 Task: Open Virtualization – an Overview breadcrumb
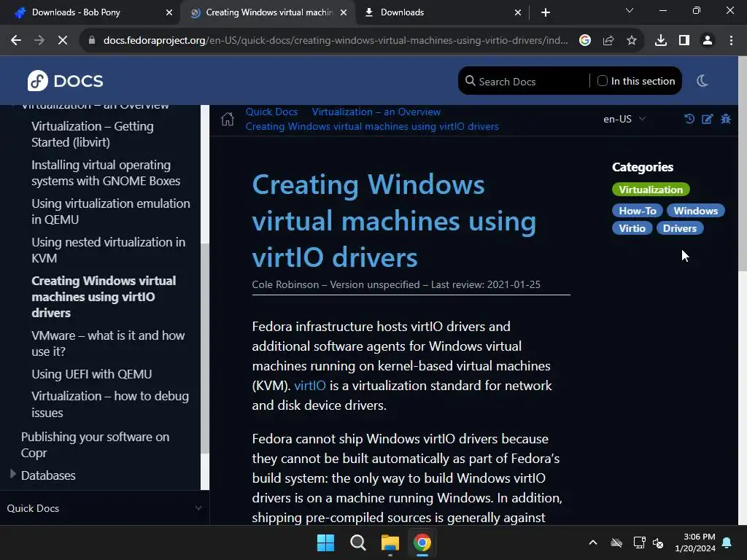click(x=376, y=112)
